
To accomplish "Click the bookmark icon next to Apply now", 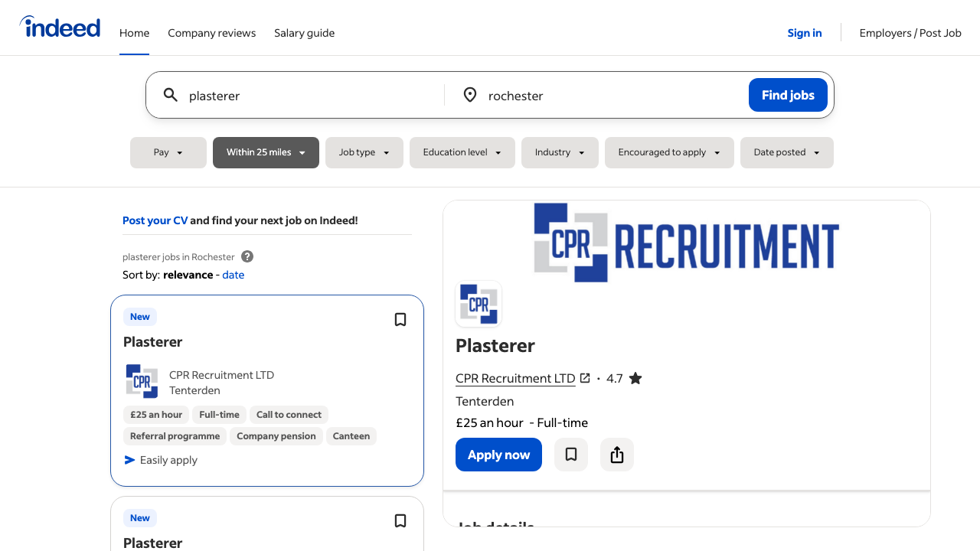I will 570,455.
